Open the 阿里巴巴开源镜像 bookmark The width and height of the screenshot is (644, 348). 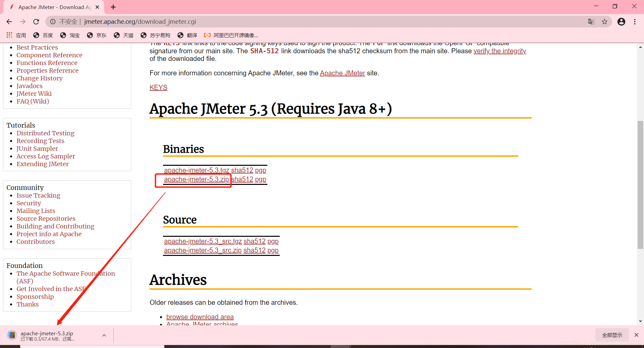(x=231, y=35)
